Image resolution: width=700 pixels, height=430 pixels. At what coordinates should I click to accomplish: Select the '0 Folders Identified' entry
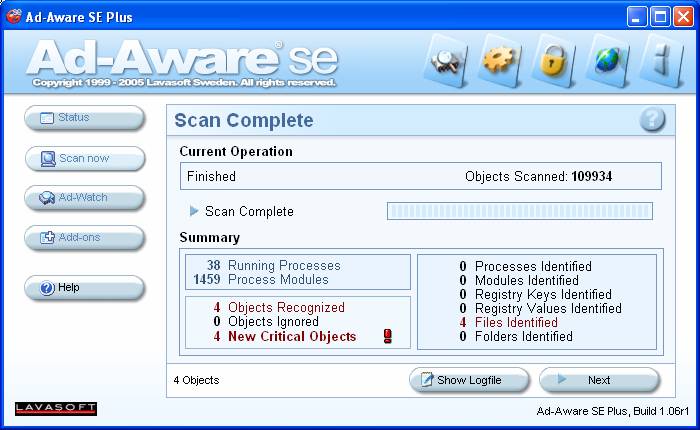click(516, 336)
